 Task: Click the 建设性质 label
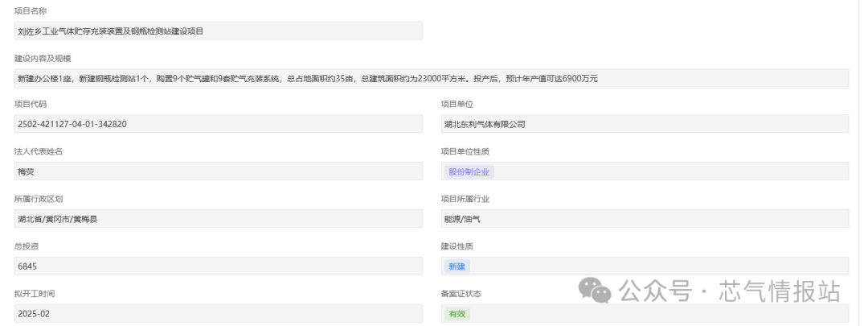tap(457, 246)
